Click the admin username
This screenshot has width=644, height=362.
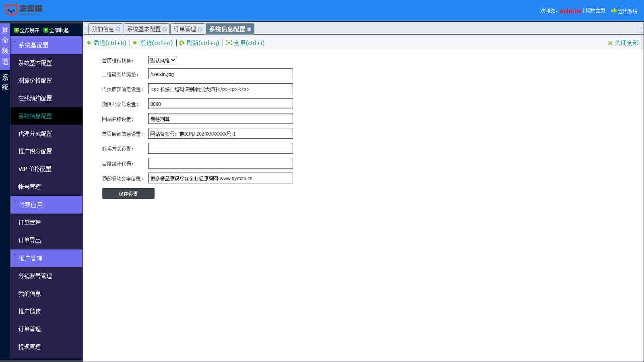(x=570, y=11)
